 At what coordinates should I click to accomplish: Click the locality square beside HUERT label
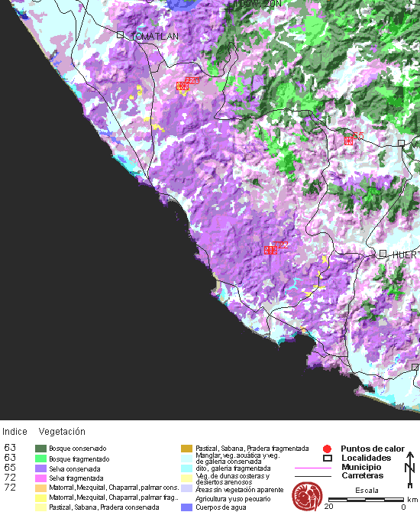[383, 254]
